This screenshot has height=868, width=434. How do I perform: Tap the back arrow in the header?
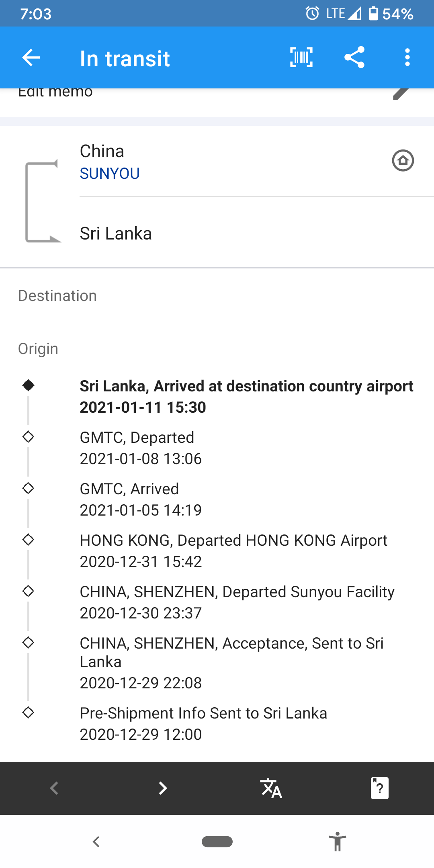click(x=31, y=57)
